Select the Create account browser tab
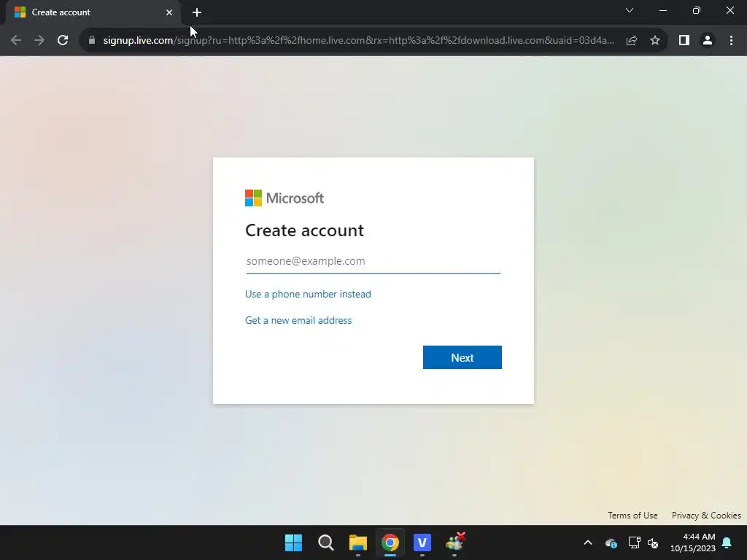 93,12
